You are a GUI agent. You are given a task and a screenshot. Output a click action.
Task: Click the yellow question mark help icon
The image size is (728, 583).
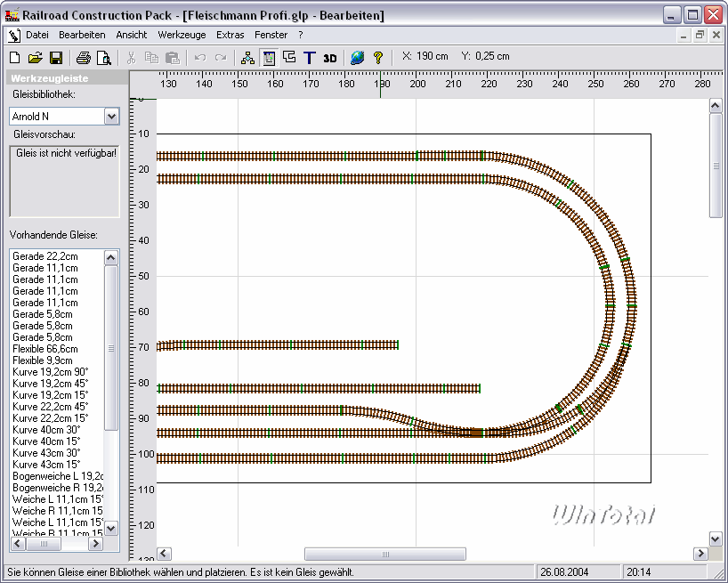(x=378, y=57)
